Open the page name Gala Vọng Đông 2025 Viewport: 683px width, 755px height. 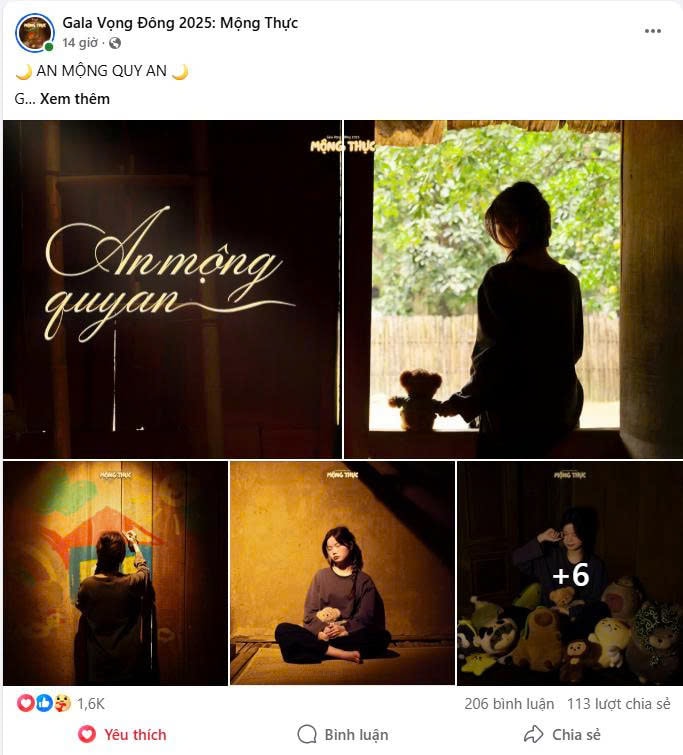(180, 23)
